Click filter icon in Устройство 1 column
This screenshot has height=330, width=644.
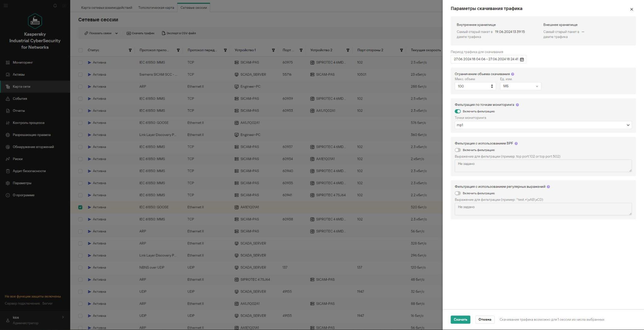tap(273, 50)
